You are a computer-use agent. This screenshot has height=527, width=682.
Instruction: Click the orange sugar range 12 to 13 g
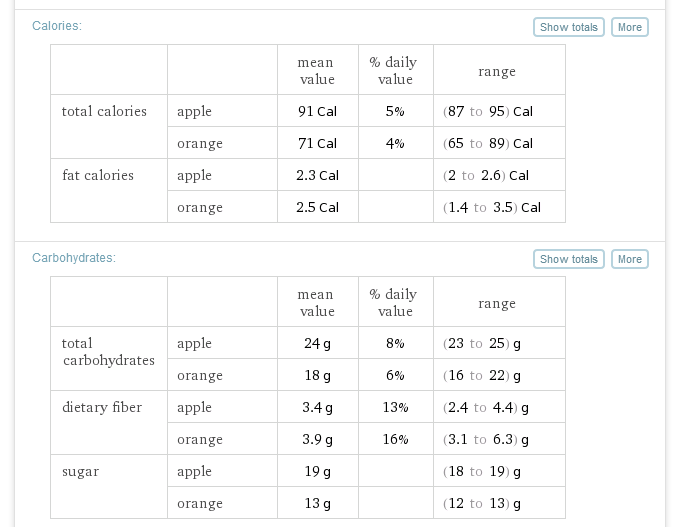(x=482, y=504)
